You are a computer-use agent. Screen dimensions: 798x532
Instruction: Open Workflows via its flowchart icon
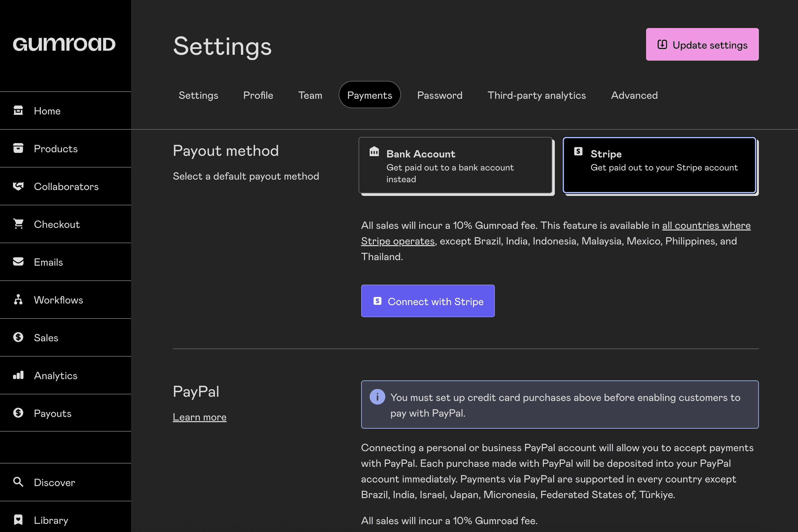[18, 300]
